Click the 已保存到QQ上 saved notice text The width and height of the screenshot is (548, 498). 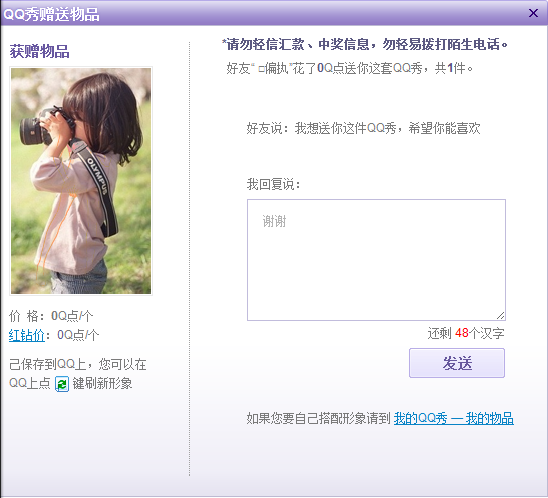pos(78,364)
